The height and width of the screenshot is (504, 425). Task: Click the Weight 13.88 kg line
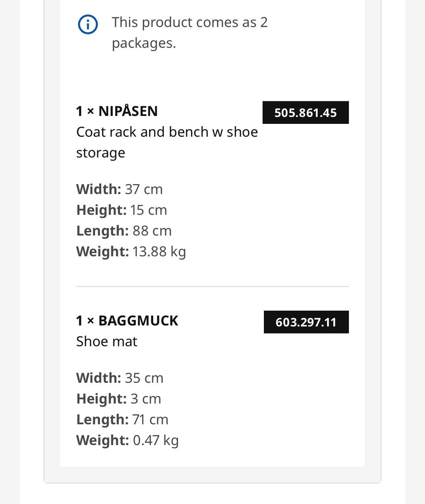point(131,252)
